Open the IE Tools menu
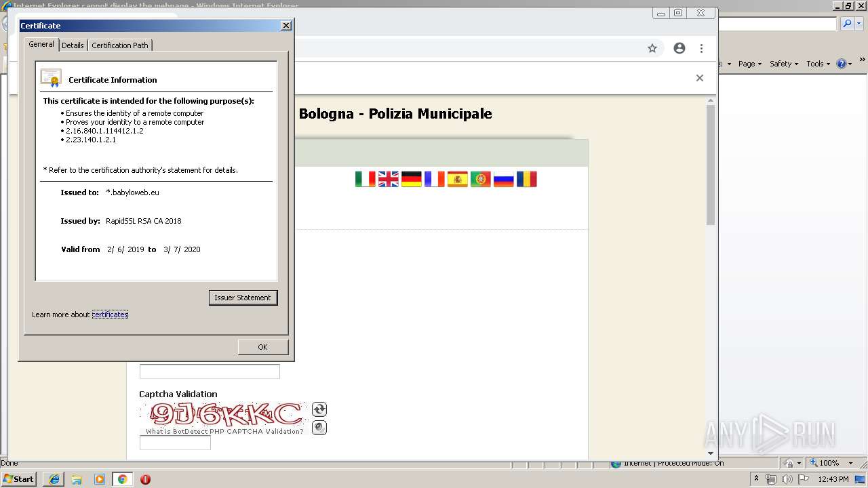Screen dimensions: 868x488 818,64
